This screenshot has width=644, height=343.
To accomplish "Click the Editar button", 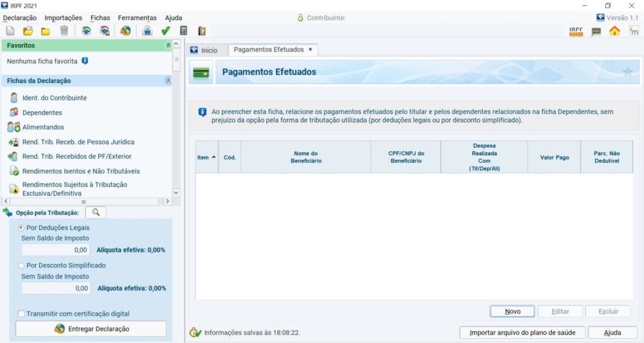I will tap(560, 312).
